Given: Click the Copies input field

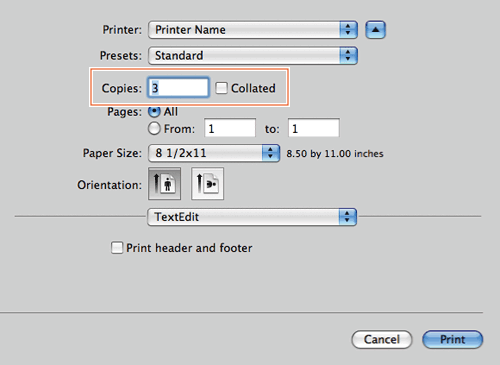Looking at the screenshot, I should pos(178,88).
